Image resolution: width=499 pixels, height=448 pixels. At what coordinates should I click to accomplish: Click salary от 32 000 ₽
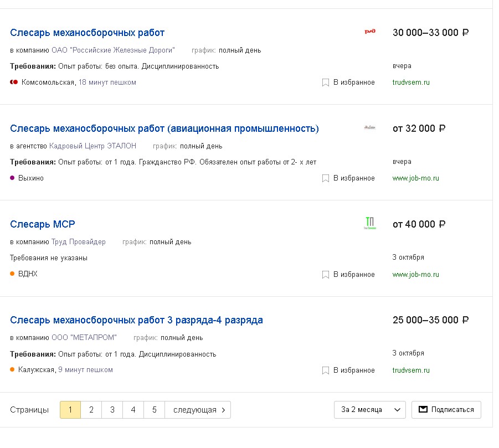coord(419,128)
